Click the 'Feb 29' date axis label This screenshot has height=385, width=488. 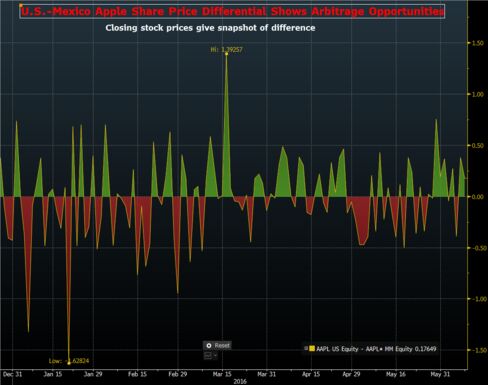tap(178, 374)
